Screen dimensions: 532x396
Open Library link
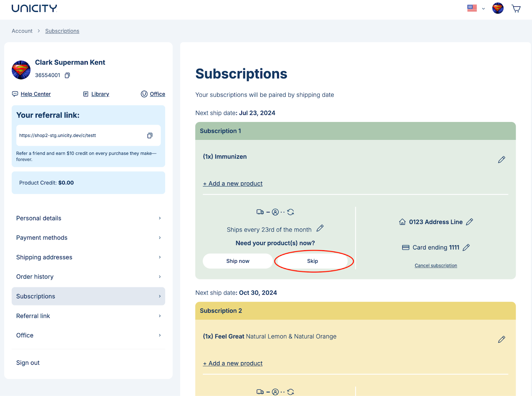click(100, 94)
